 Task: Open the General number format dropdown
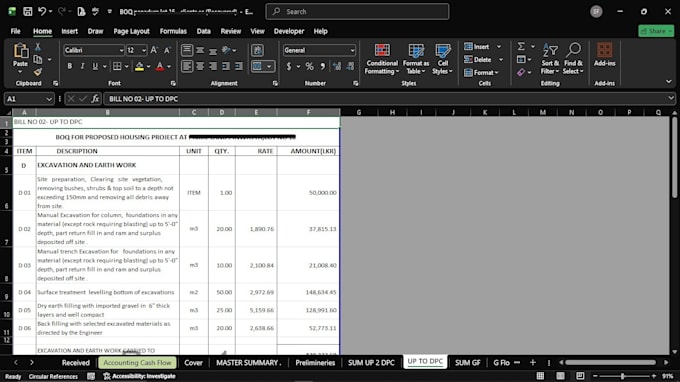click(x=352, y=50)
